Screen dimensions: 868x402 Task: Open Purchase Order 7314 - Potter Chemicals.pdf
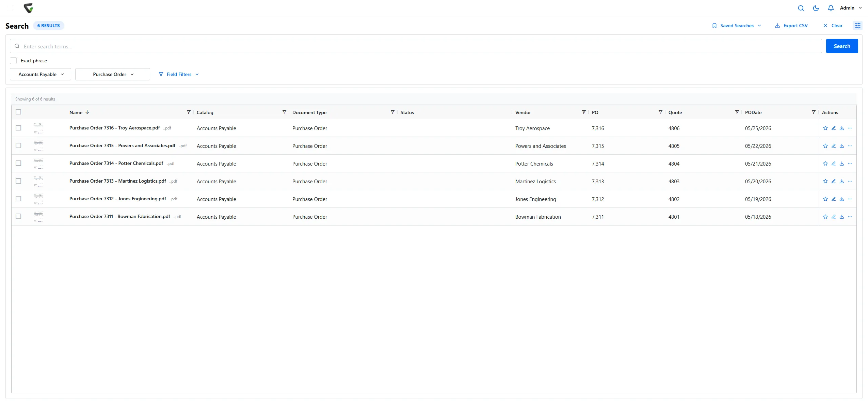116,163
